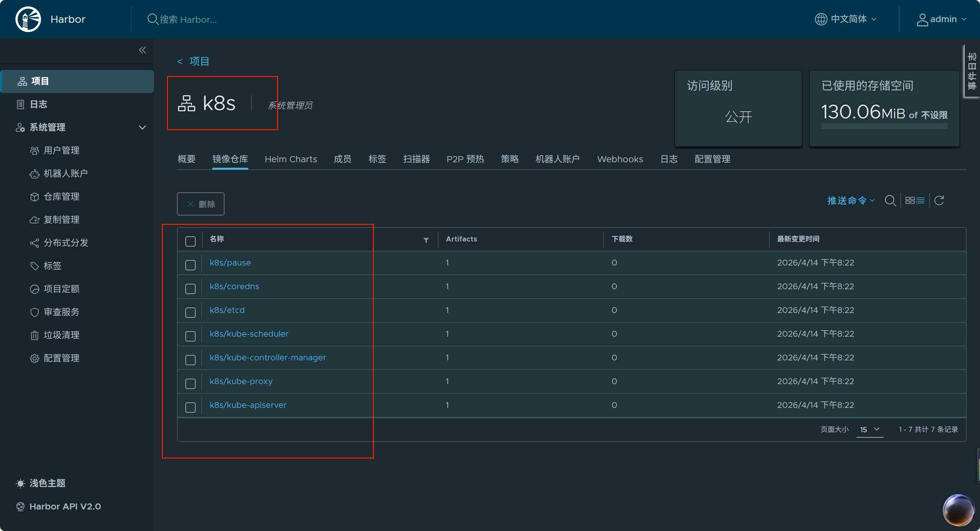Open the 事件日志 side panel tab
This screenshot has width=980, height=531.
pyautogui.click(x=972, y=71)
